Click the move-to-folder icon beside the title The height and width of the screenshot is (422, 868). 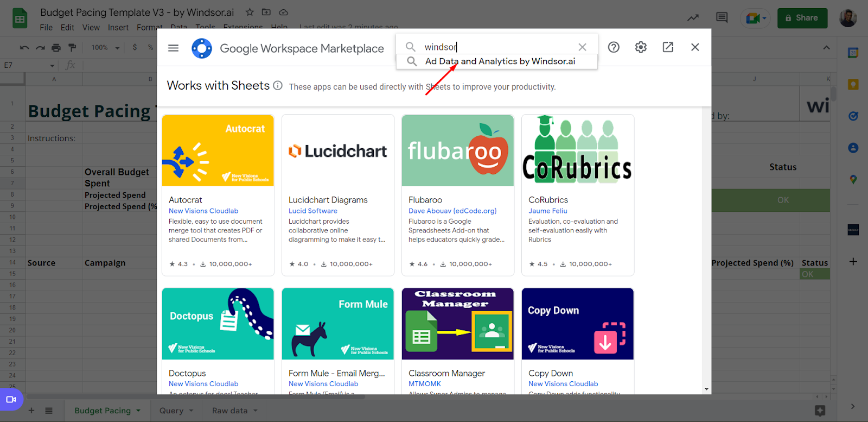pyautogui.click(x=266, y=12)
